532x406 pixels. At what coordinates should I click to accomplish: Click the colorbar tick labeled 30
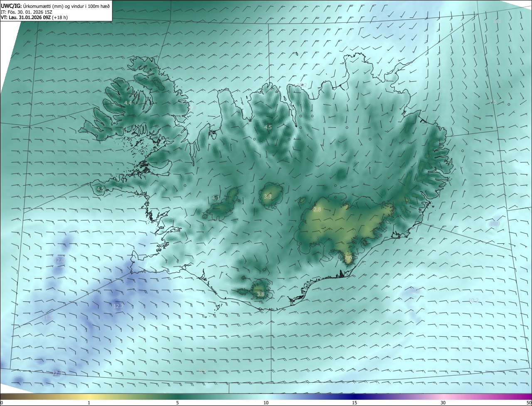click(443, 403)
